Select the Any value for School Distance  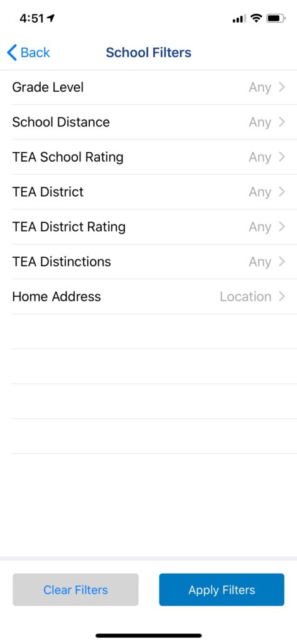point(260,123)
